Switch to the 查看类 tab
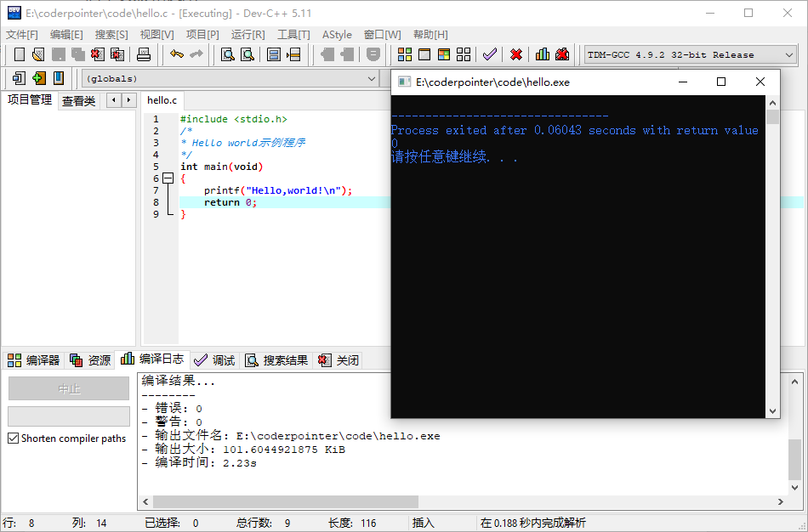The image size is (808, 532). [x=78, y=101]
